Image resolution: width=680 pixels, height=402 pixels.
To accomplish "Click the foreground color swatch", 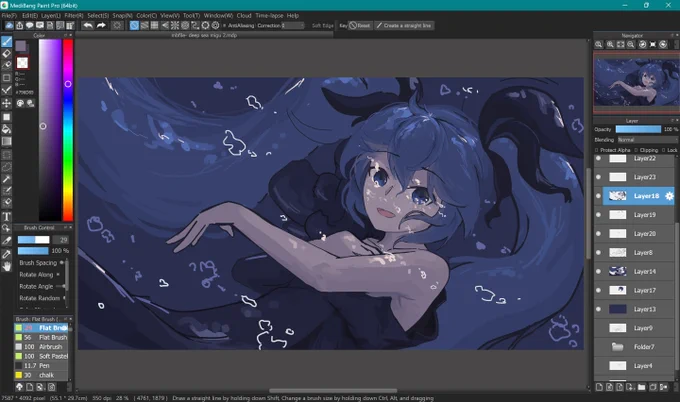I will (20, 46).
